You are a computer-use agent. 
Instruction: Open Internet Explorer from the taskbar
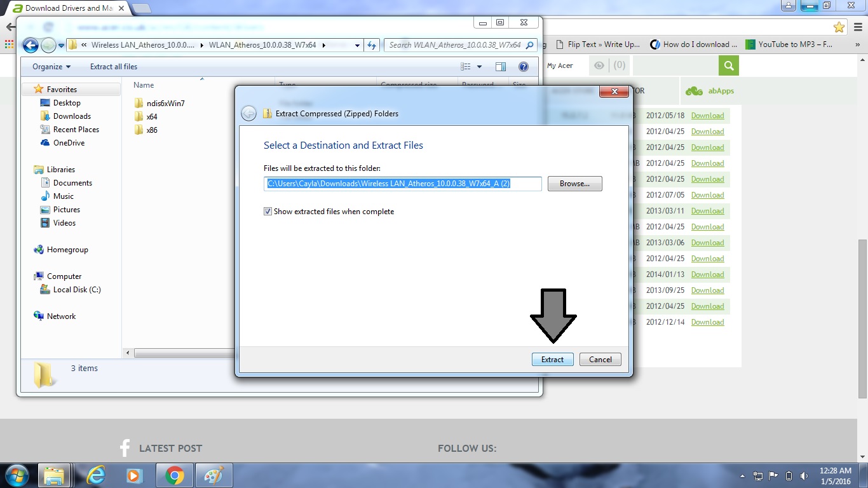(x=96, y=475)
